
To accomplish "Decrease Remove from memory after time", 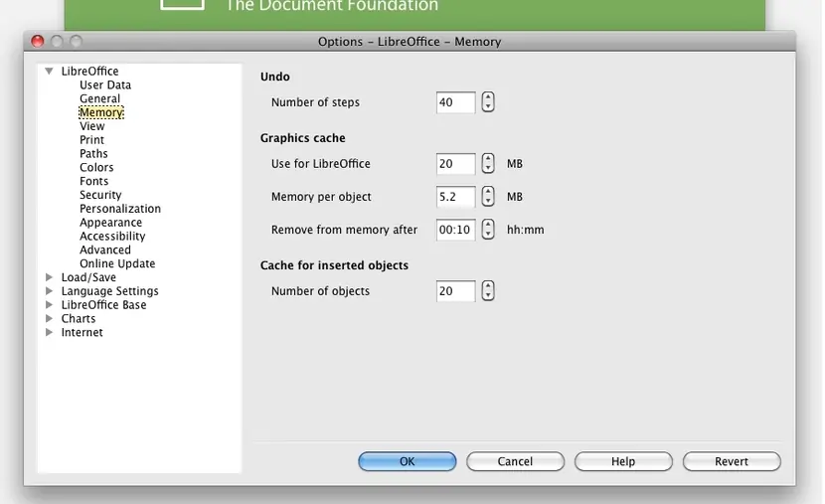I will (x=488, y=235).
